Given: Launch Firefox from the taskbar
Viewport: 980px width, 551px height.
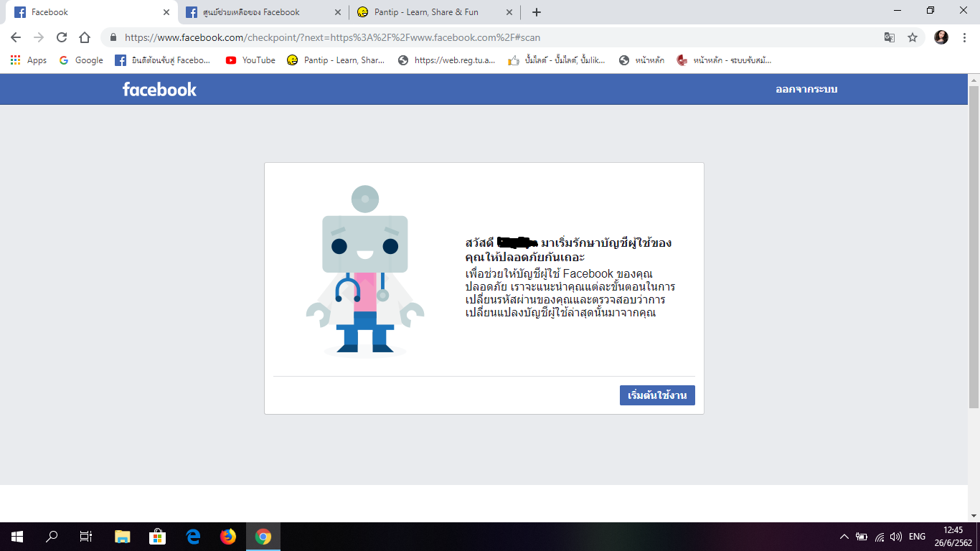Looking at the screenshot, I should coord(228,537).
